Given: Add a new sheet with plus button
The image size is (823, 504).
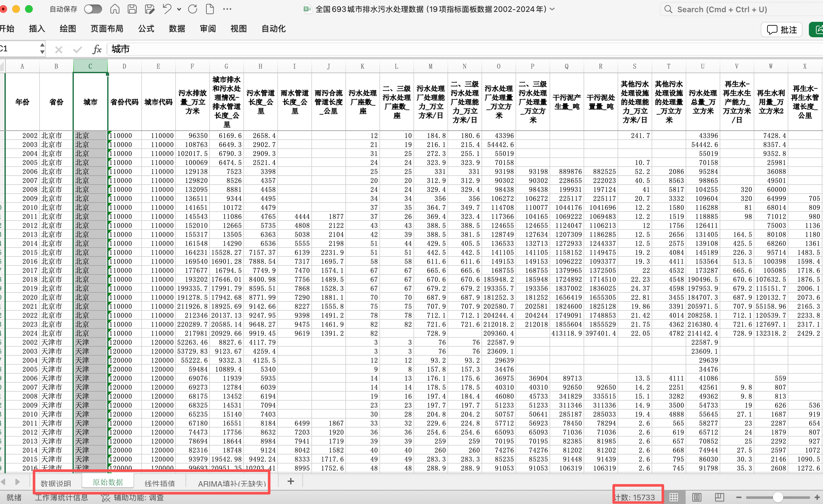Looking at the screenshot, I should (290, 481).
